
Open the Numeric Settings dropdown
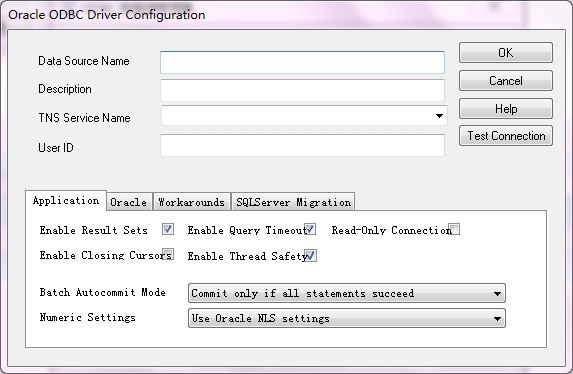[347, 318]
